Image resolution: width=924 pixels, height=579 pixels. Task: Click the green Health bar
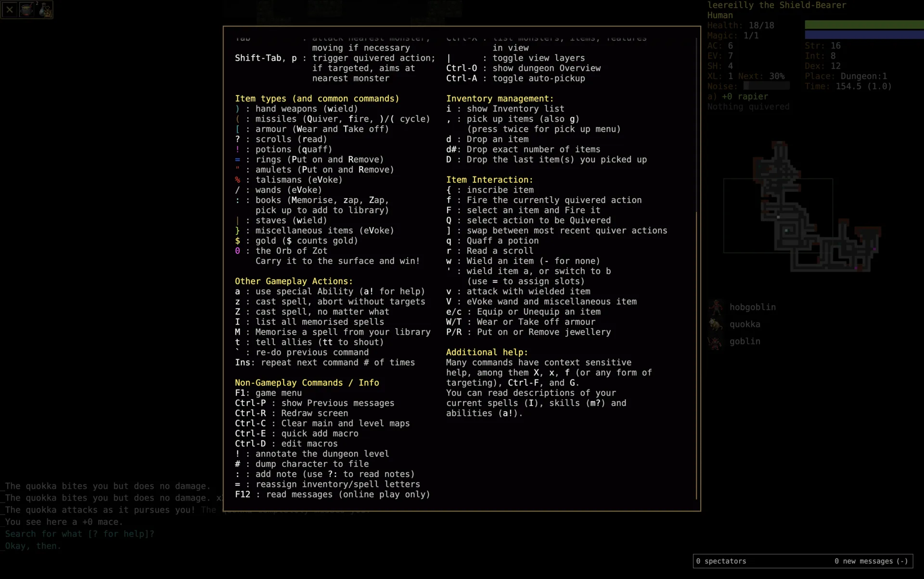[864, 25]
